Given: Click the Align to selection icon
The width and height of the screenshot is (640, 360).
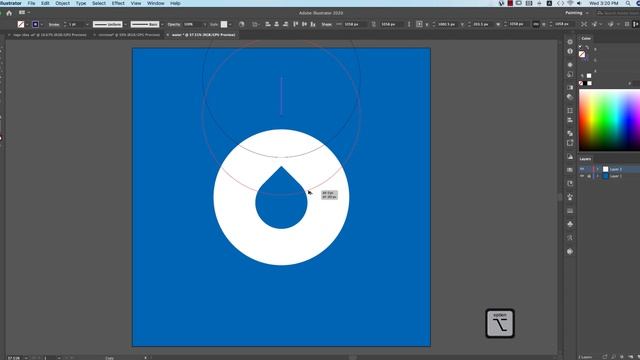Looking at the screenshot, I should [x=255, y=24].
